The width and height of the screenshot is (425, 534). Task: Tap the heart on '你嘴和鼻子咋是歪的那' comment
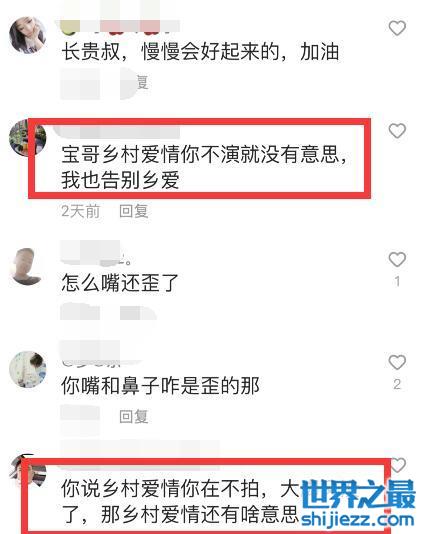[397, 362]
